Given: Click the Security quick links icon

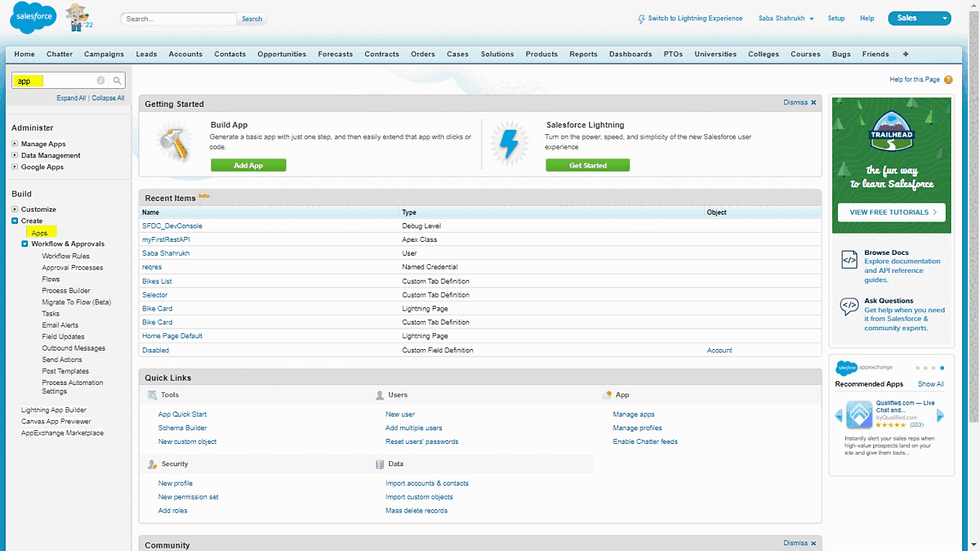Looking at the screenshot, I should click(152, 464).
